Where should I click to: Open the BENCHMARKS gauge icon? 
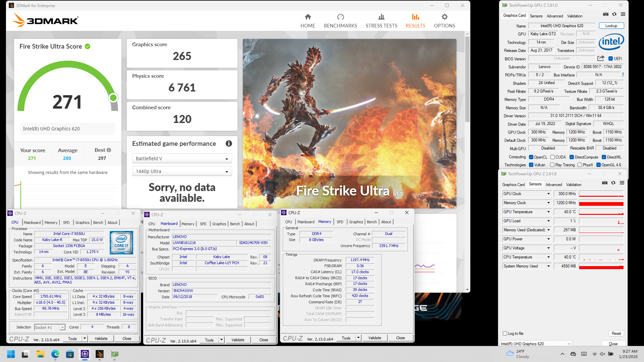(340, 17)
